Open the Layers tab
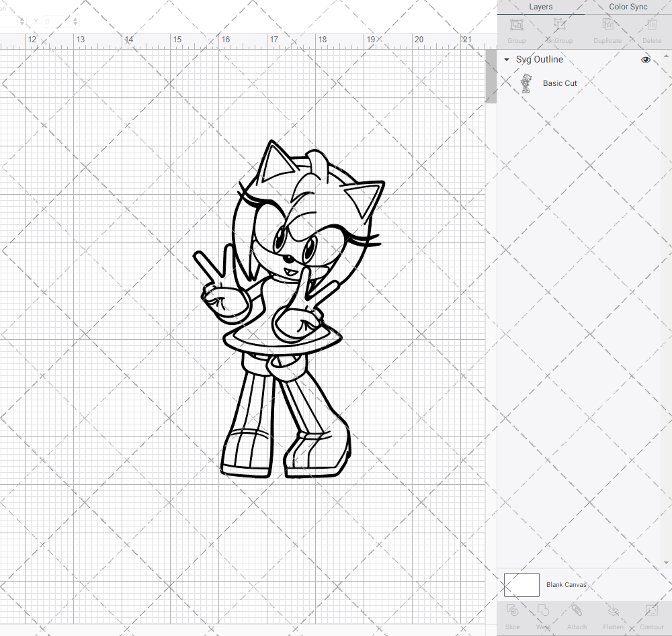Image resolution: width=672 pixels, height=636 pixels. (x=540, y=7)
